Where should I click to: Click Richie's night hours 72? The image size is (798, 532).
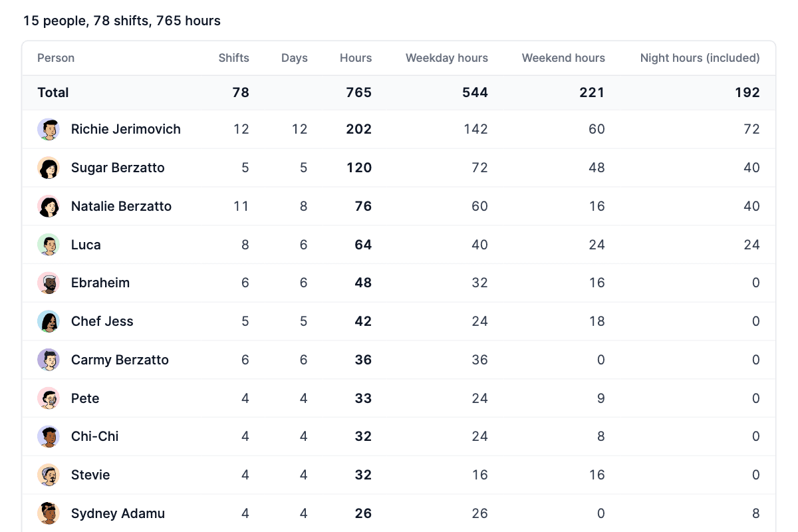point(752,129)
